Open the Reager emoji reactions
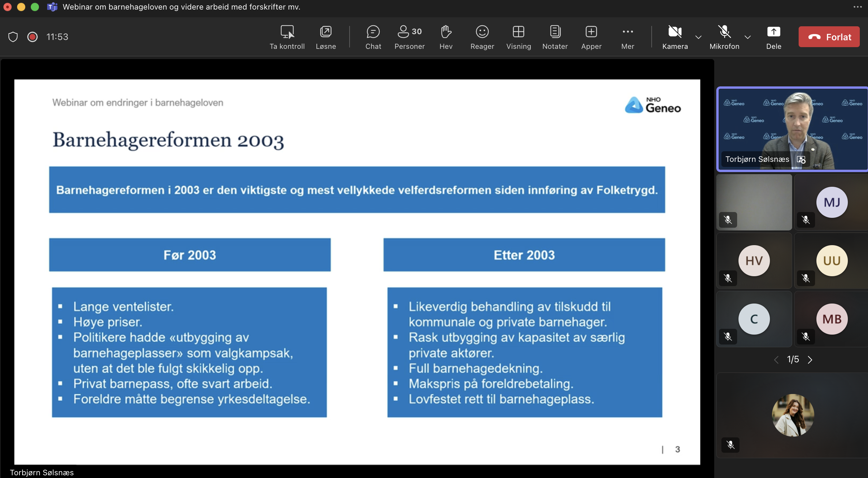Screen dimensions: 868x478 [482, 37]
